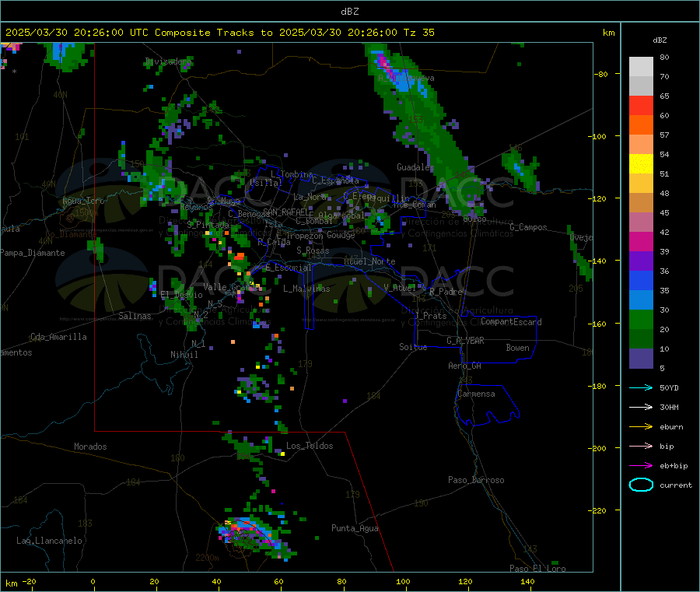Click the 'Guadales' map label
The width and height of the screenshot is (700, 592).
[415, 167]
